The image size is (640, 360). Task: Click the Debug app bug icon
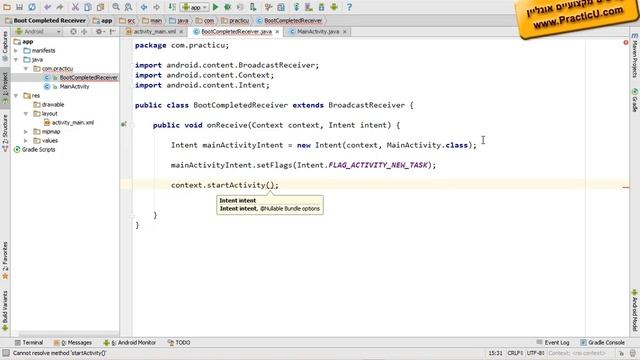(228, 7)
